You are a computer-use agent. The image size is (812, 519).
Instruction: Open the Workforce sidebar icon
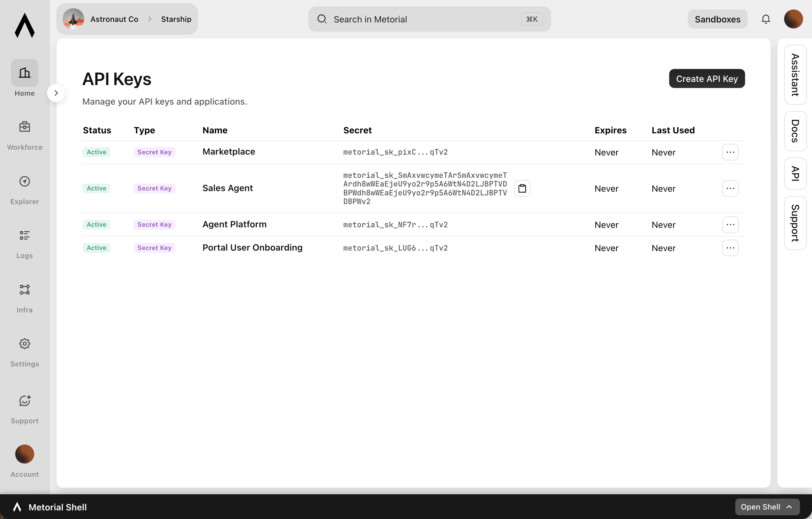click(25, 127)
